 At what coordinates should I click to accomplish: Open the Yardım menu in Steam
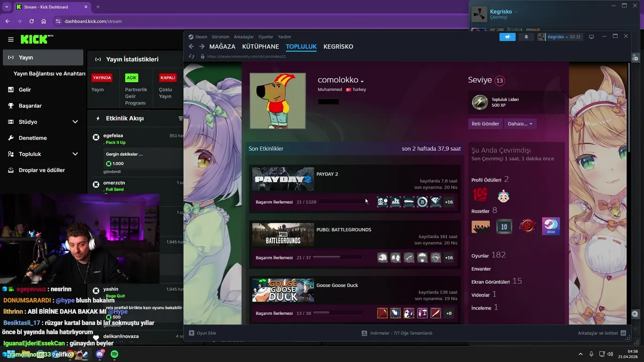pyautogui.click(x=284, y=37)
